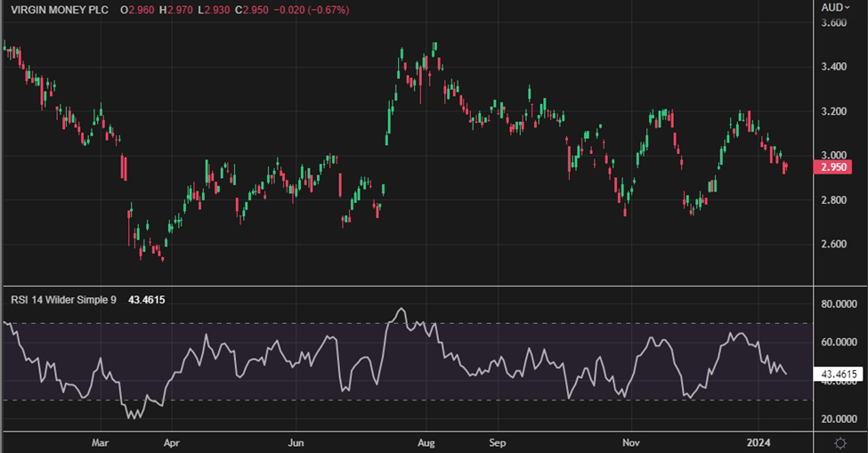Click the VIRGIN MONEY PLC symbol title
Viewport: 868px width, 453px height.
(60, 10)
